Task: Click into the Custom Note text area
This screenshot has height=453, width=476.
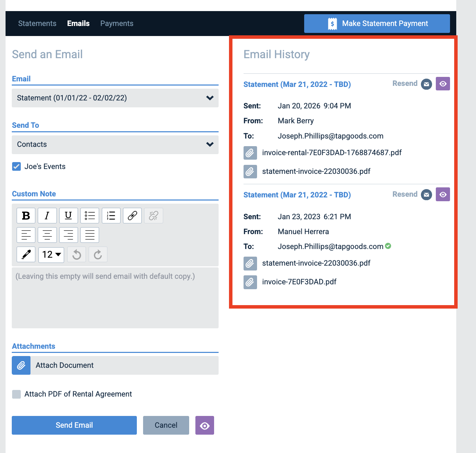Action: point(115,298)
